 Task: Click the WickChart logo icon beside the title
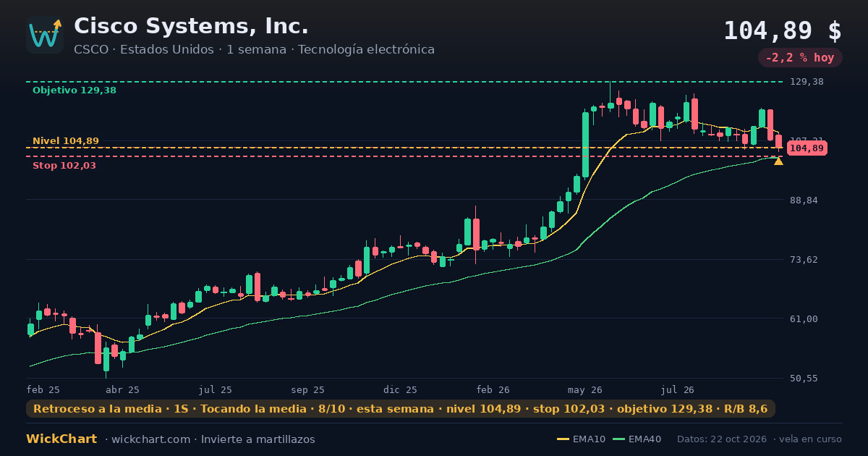pos(45,35)
